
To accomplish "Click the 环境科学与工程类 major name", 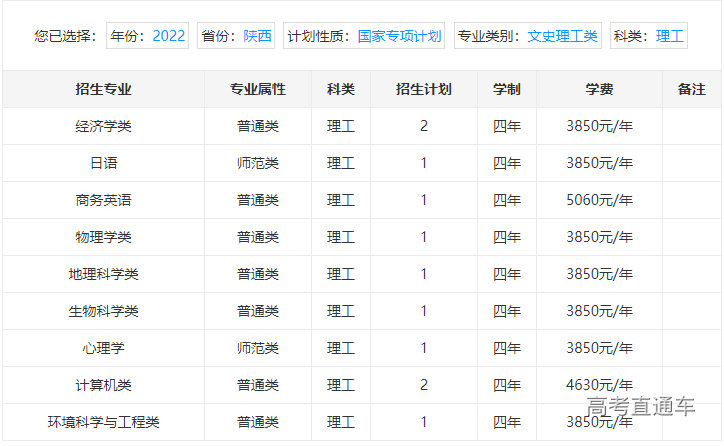I will point(103,422).
